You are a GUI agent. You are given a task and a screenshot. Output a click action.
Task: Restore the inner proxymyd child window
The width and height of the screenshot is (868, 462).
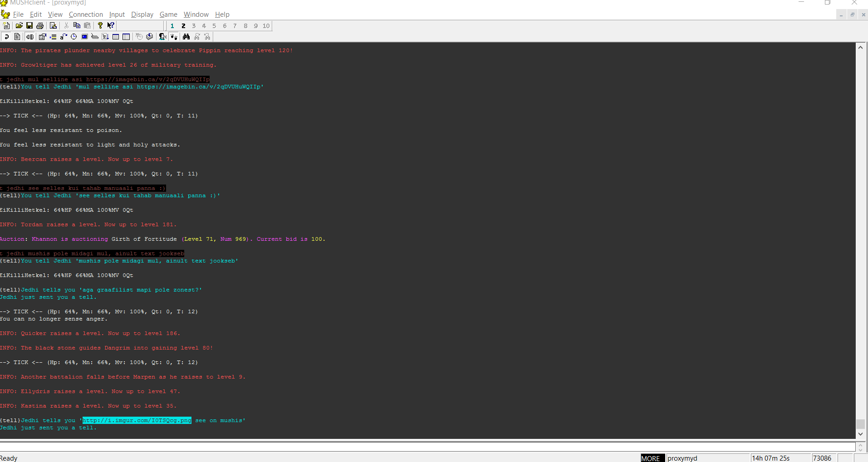click(853, 15)
